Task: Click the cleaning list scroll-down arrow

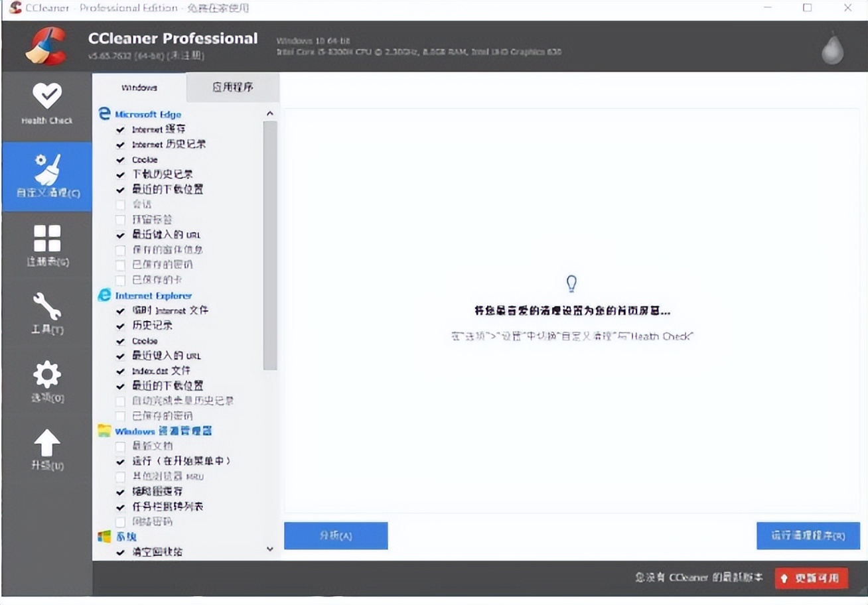Action: (269, 549)
